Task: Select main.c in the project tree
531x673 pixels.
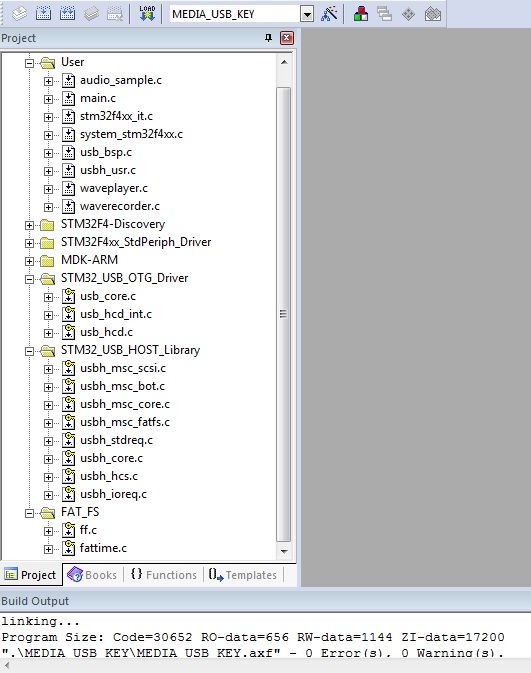Action: (98, 98)
